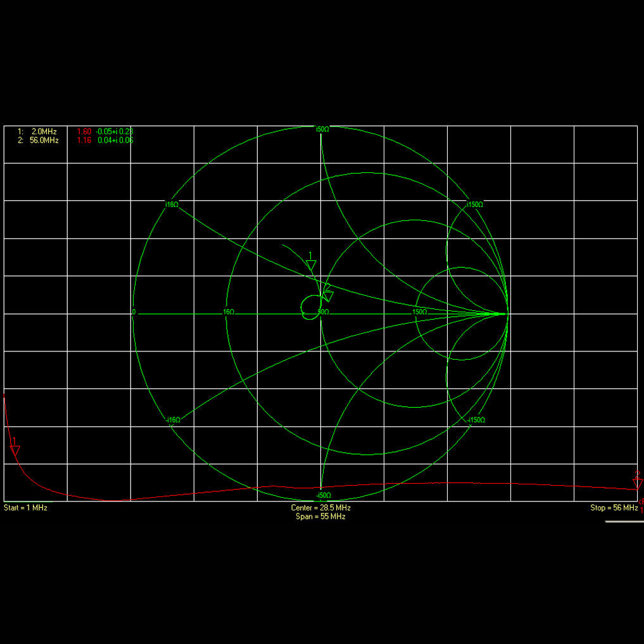Click the 16Ω resistance axis label
This screenshot has height=644, width=644.
(x=229, y=312)
